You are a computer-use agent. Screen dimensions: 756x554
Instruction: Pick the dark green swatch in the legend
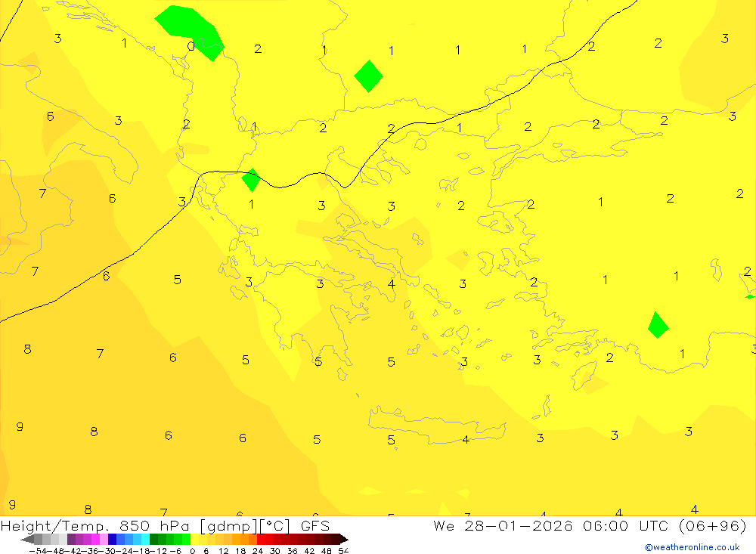153,540
